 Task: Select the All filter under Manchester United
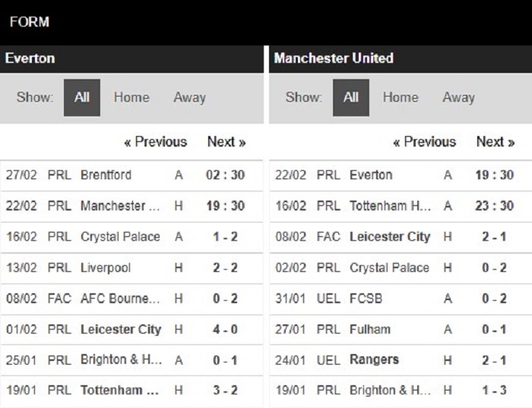click(351, 98)
